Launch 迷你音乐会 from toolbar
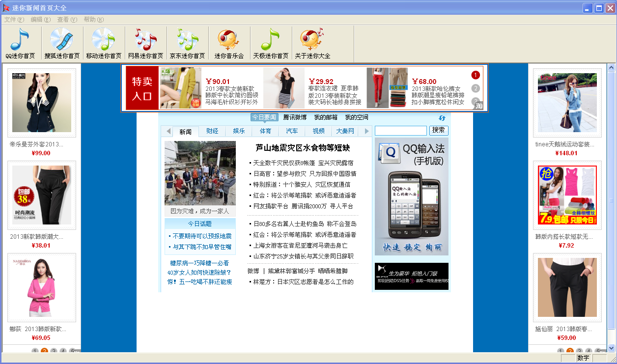The image size is (617, 364). click(229, 44)
